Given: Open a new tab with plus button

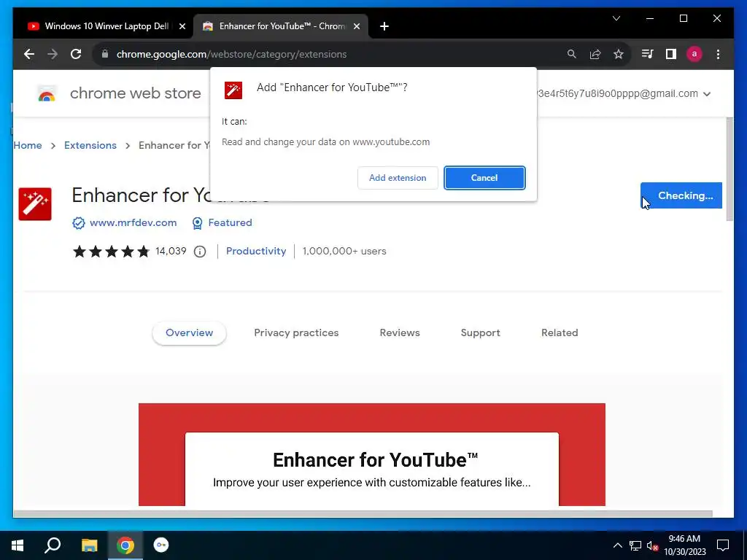Looking at the screenshot, I should click(384, 27).
